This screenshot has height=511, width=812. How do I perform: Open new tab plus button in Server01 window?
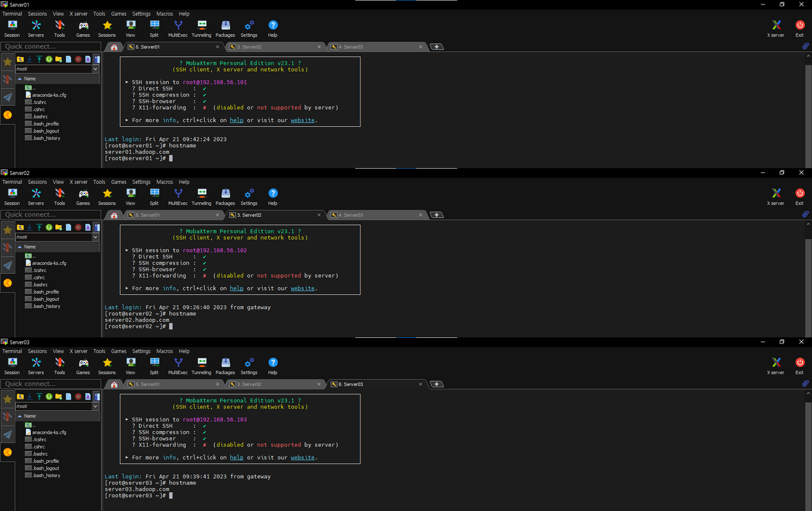pyautogui.click(x=436, y=47)
